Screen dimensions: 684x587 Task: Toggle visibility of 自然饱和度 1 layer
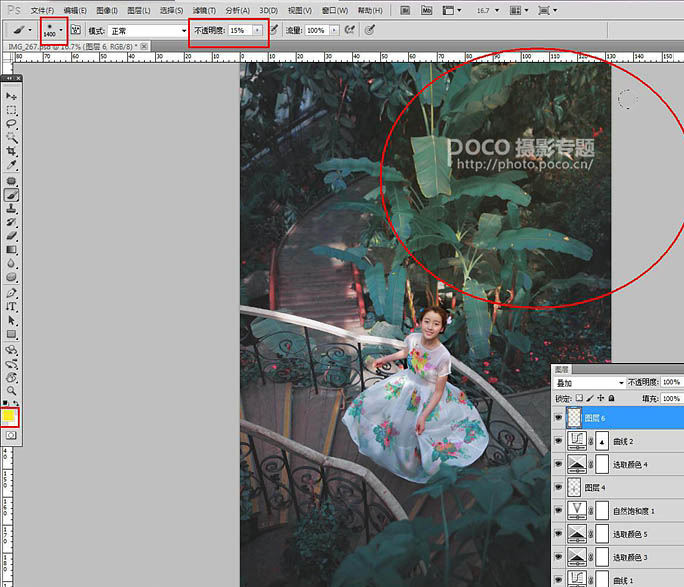point(559,510)
